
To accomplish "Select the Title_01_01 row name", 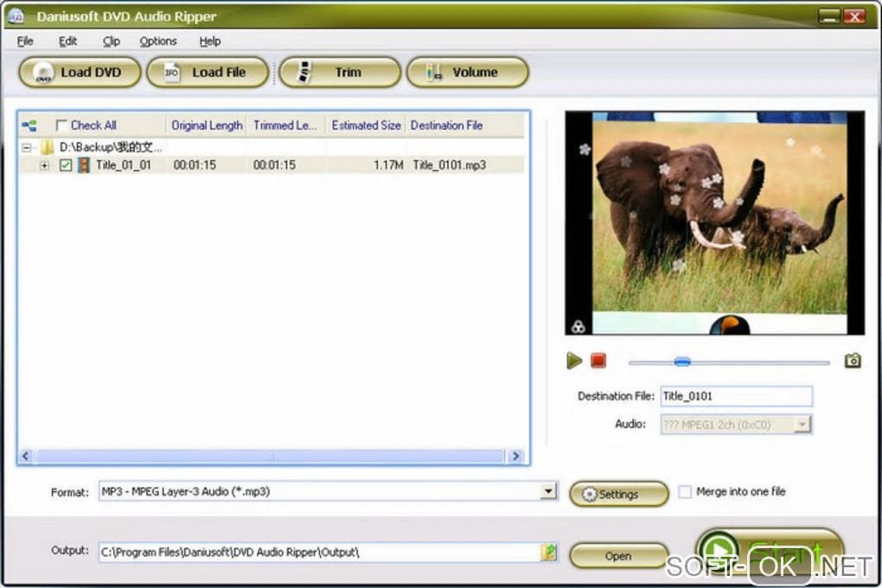I will pos(123,165).
